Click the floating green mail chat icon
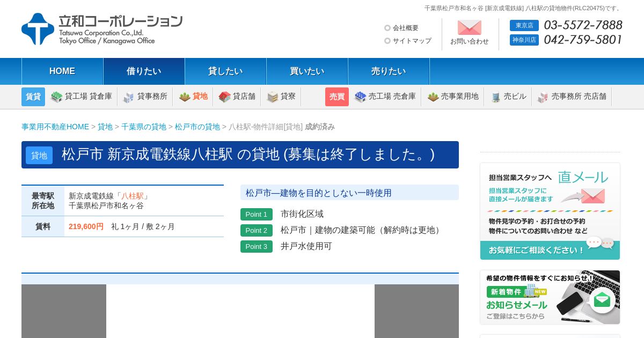This screenshot has width=644, height=338. pos(602,300)
